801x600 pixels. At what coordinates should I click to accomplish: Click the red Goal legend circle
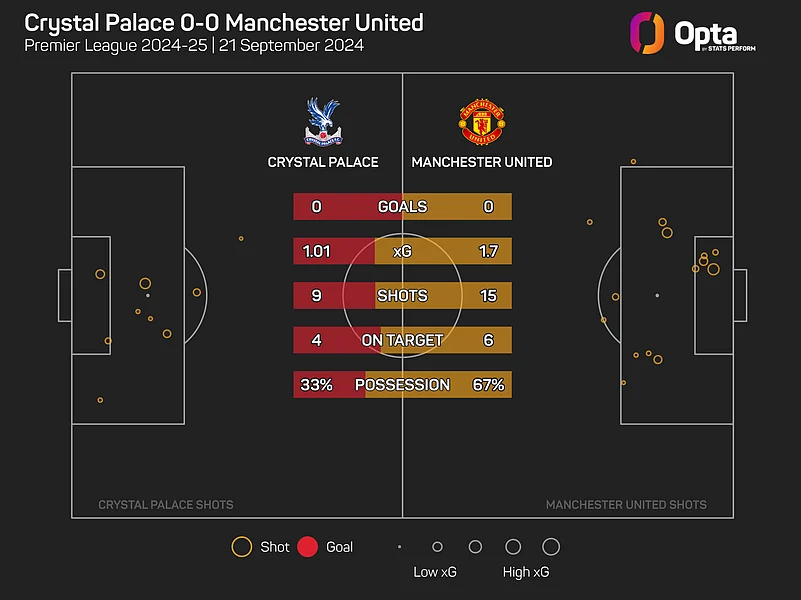pos(308,547)
